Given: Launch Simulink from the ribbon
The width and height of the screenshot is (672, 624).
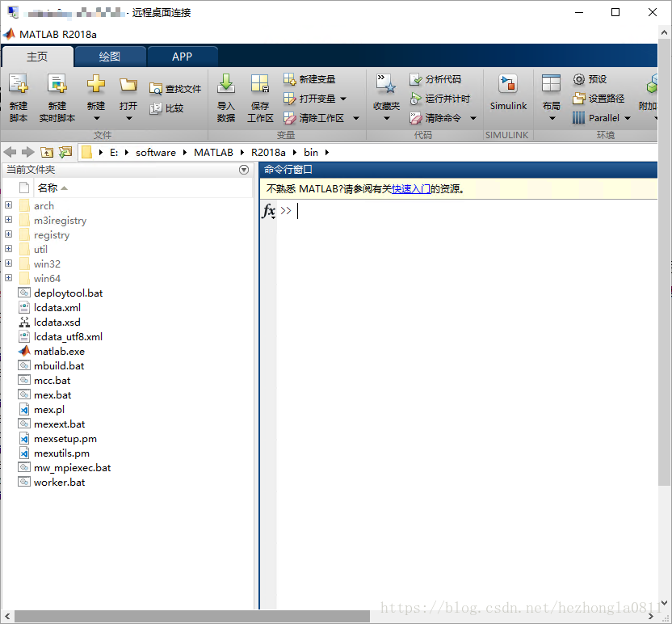Looking at the screenshot, I should click(x=508, y=92).
